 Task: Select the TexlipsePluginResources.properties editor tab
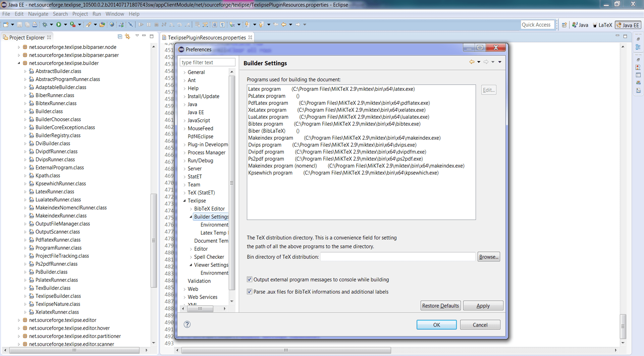[x=207, y=37]
